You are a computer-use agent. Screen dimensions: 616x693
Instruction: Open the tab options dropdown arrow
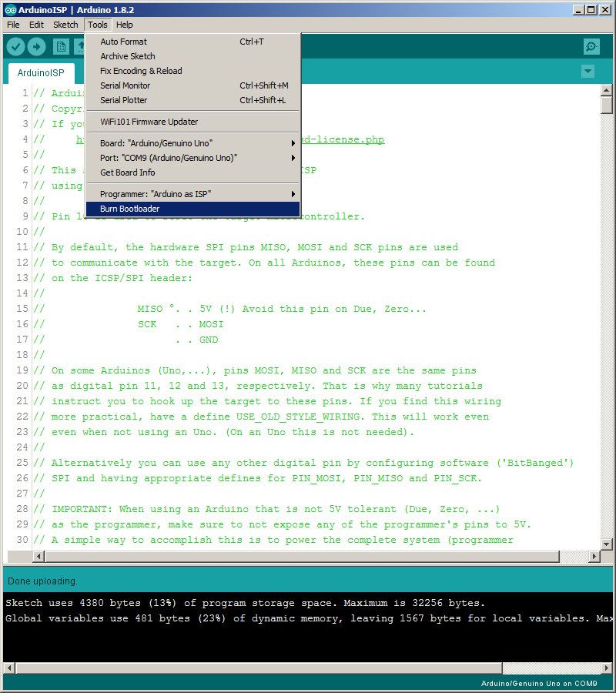click(588, 72)
